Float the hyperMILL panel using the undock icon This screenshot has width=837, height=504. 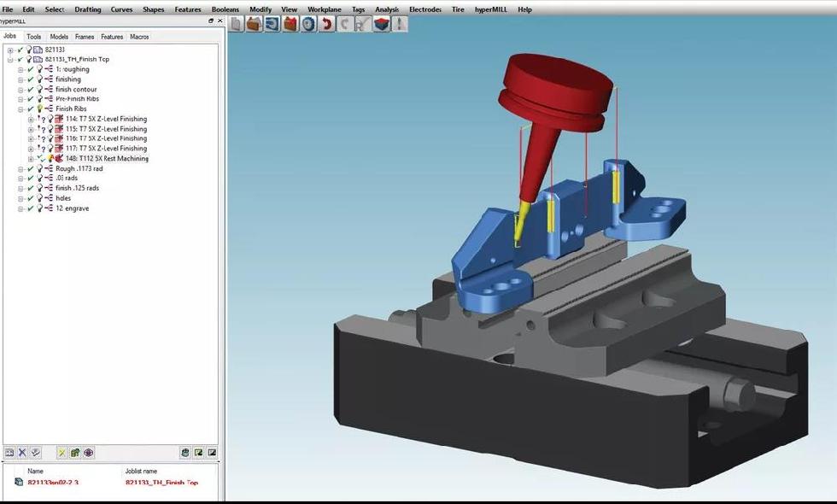click(x=211, y=21)
